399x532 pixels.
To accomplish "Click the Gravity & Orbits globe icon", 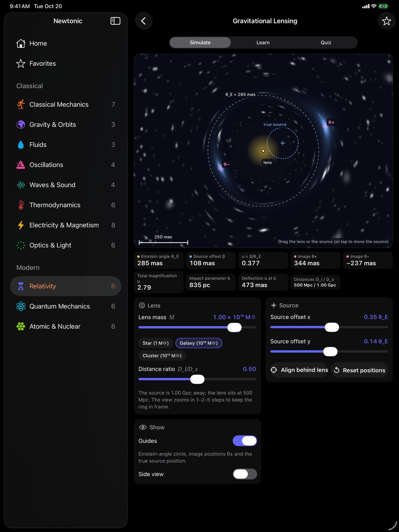I will 21,124.
